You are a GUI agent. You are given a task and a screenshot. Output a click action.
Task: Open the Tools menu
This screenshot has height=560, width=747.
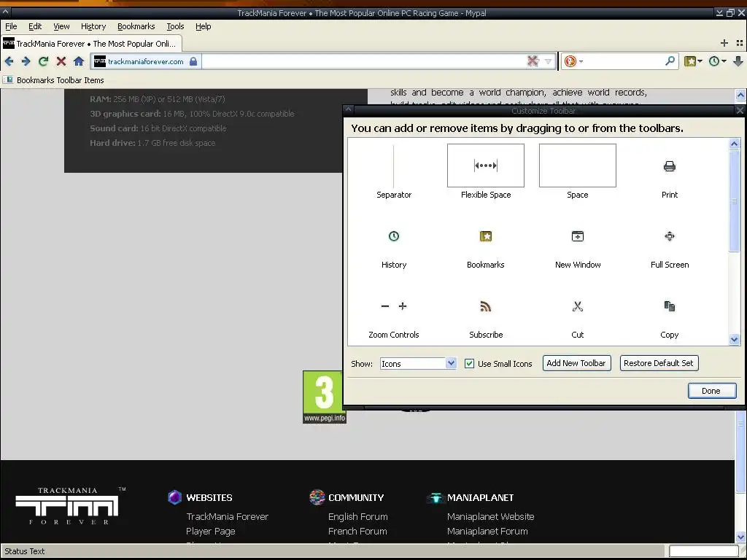[x=175, y=27]
